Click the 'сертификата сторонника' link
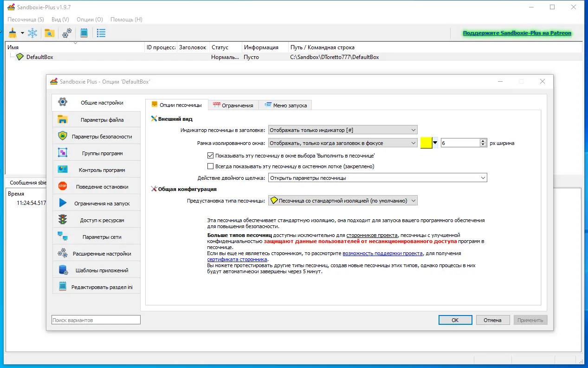The height and width of the screenshot is (368, 588). pos(237,260)
